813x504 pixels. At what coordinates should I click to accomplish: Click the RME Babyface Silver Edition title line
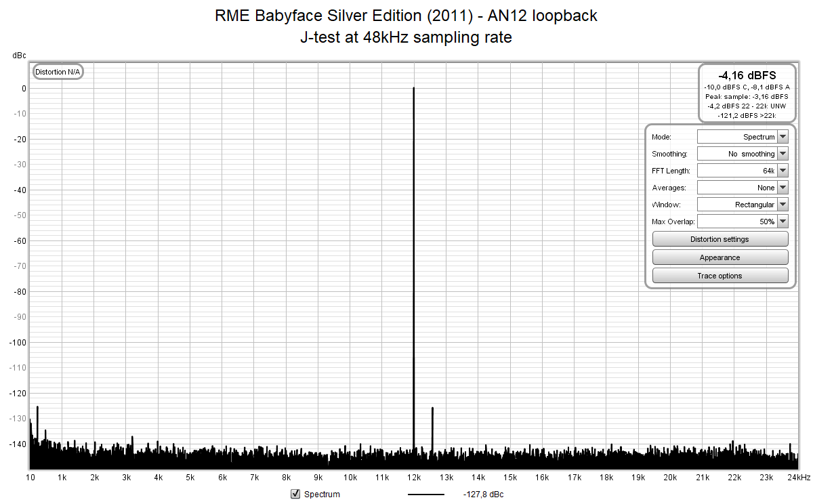pyautogui.click(x=406, y=16)
